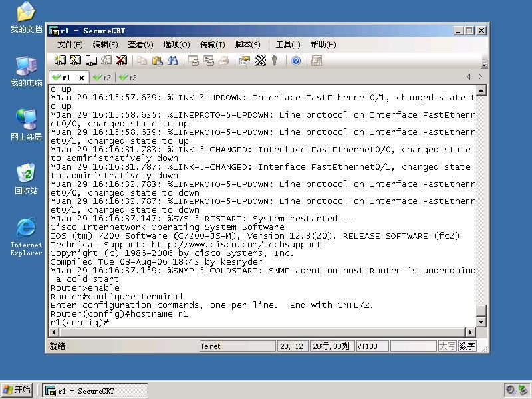The height and width of the screenshot is (399, 532).
Task: Click the horizontal scrollbar right arrow
Action: click(x=470, y=332)
